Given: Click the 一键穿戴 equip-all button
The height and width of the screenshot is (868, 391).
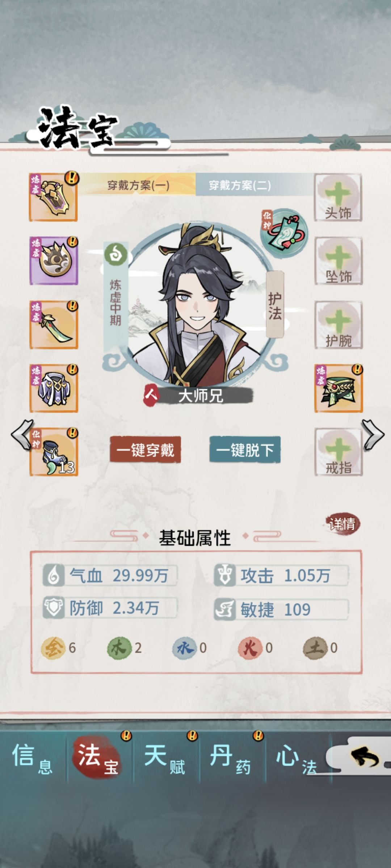Looking at the screenshot, I should coord(145,450).
